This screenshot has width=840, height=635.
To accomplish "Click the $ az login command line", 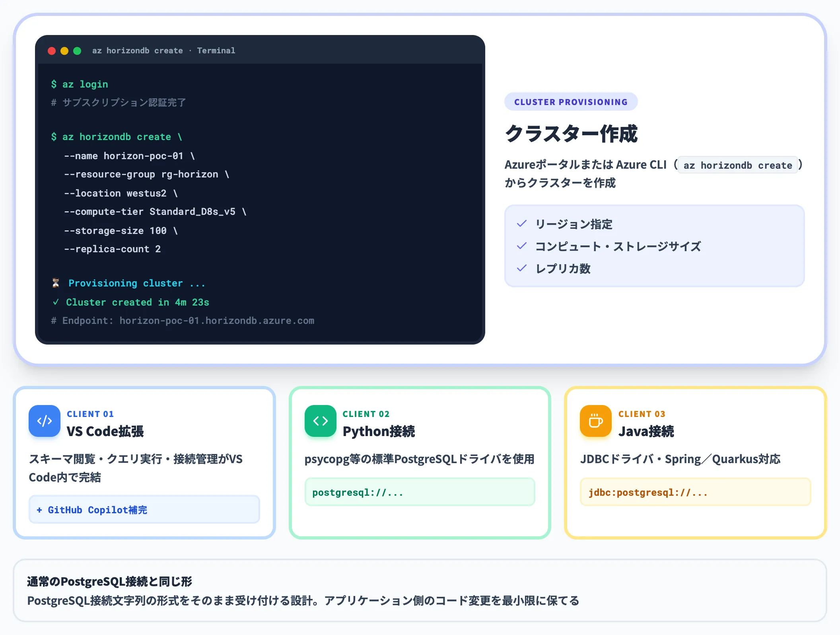I will (x=80, y=84).
